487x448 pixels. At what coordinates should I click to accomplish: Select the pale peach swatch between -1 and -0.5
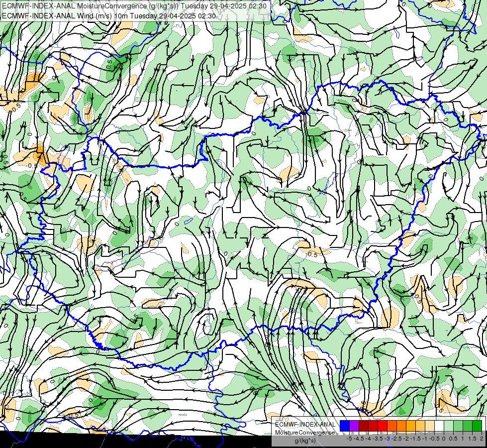point(430,426)
